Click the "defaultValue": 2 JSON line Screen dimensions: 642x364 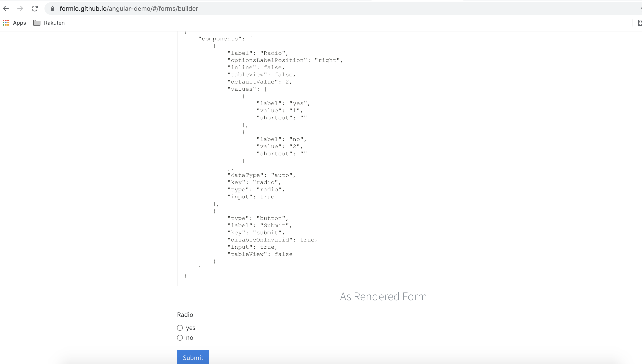(x=259, y=82)
